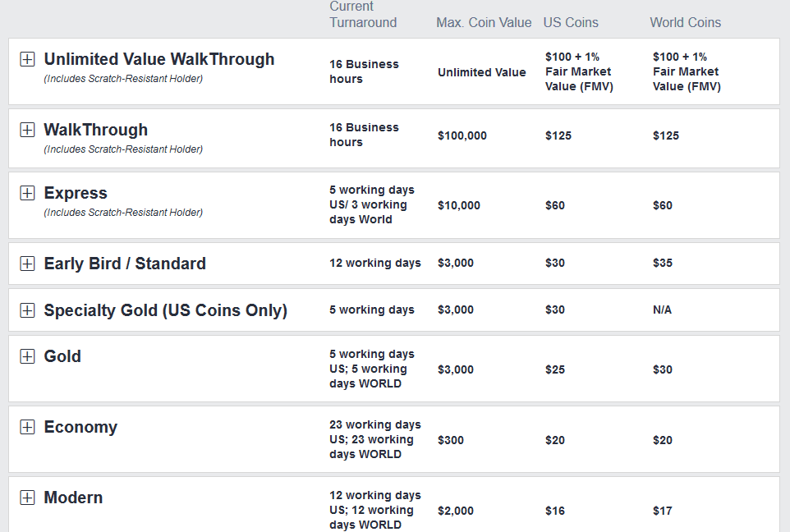Expand the WalkThrough plus icon
The height and width of the screenshot is (532, 790).
tap(27, 130)
